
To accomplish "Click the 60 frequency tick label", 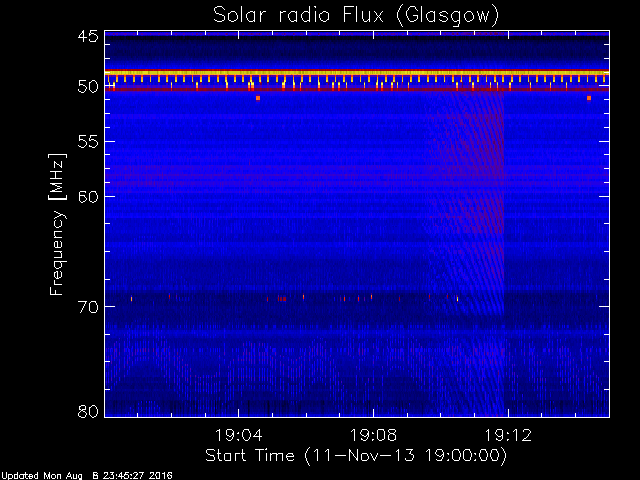I will click(88, 197).
